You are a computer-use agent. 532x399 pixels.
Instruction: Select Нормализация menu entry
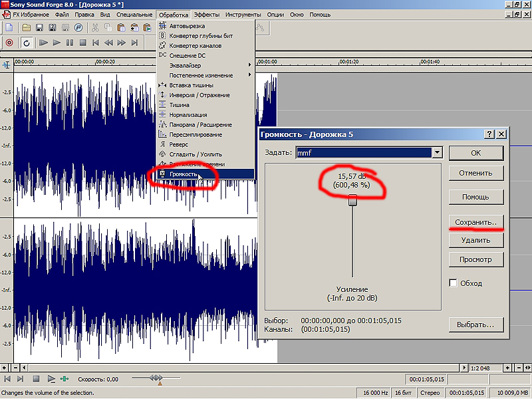tap(206, 114)
